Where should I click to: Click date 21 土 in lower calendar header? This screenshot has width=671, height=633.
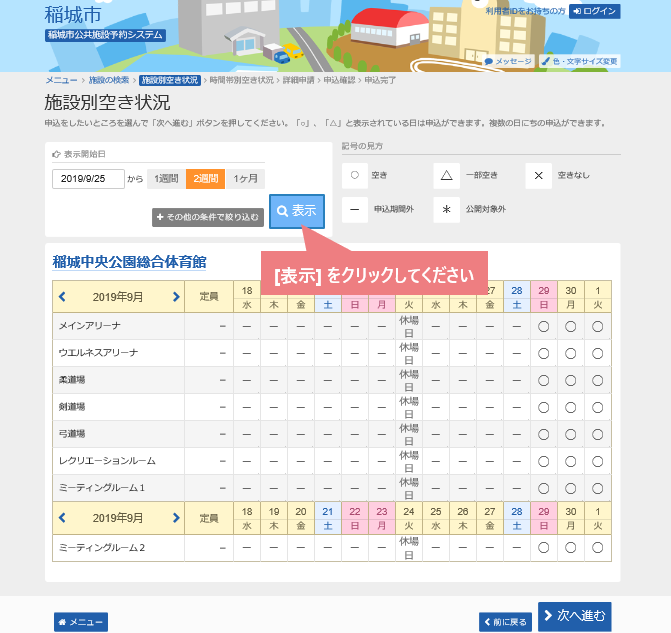(x=328, y=518)
